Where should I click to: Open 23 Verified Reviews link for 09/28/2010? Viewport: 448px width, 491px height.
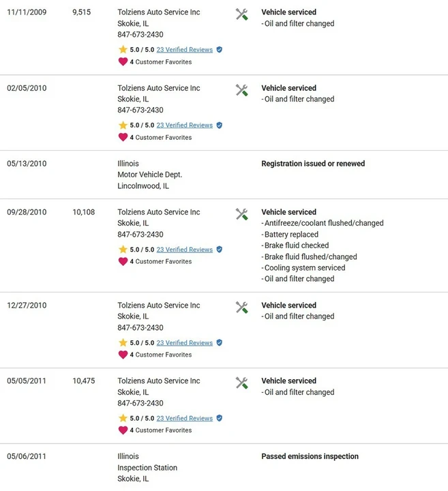coord(184,250)
